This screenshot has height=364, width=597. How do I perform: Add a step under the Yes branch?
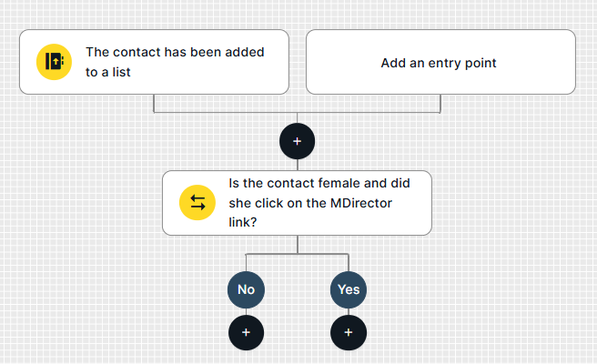pyautogui.click(x=348, y=333)
